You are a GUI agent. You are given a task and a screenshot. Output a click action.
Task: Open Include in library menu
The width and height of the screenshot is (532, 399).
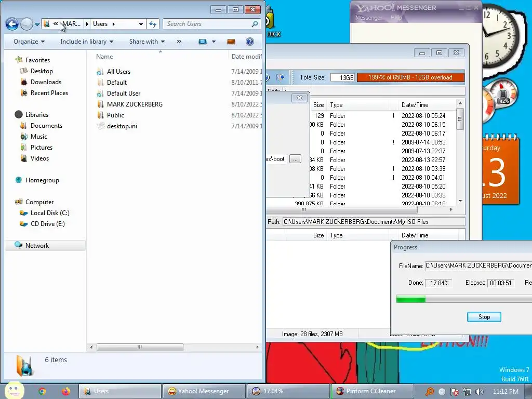point(87,42)
